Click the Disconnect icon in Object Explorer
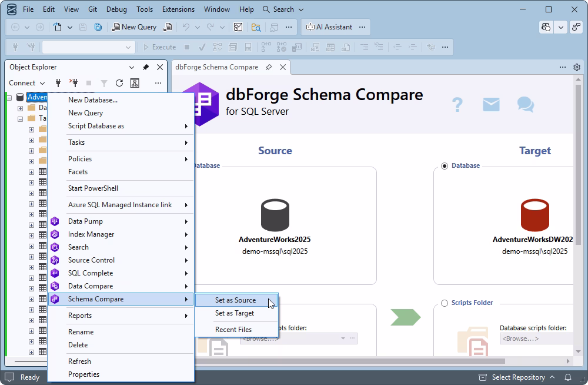The width and height of the screenshot is (588, 385). click(73, 83)
